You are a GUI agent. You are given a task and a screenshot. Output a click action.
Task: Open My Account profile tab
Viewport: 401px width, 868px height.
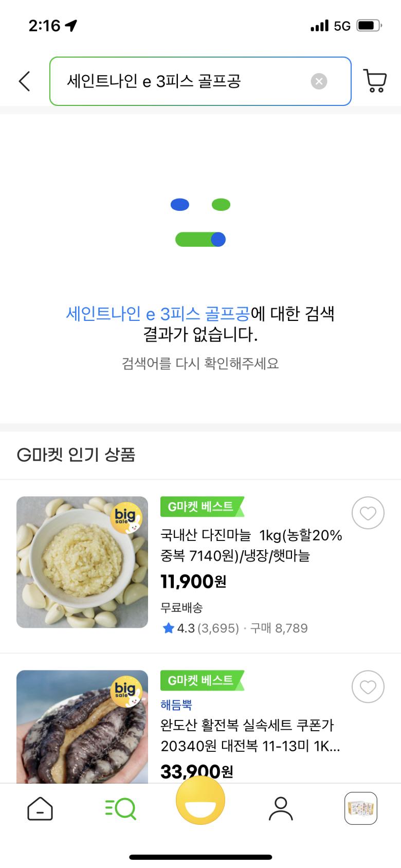pos(281,809)
